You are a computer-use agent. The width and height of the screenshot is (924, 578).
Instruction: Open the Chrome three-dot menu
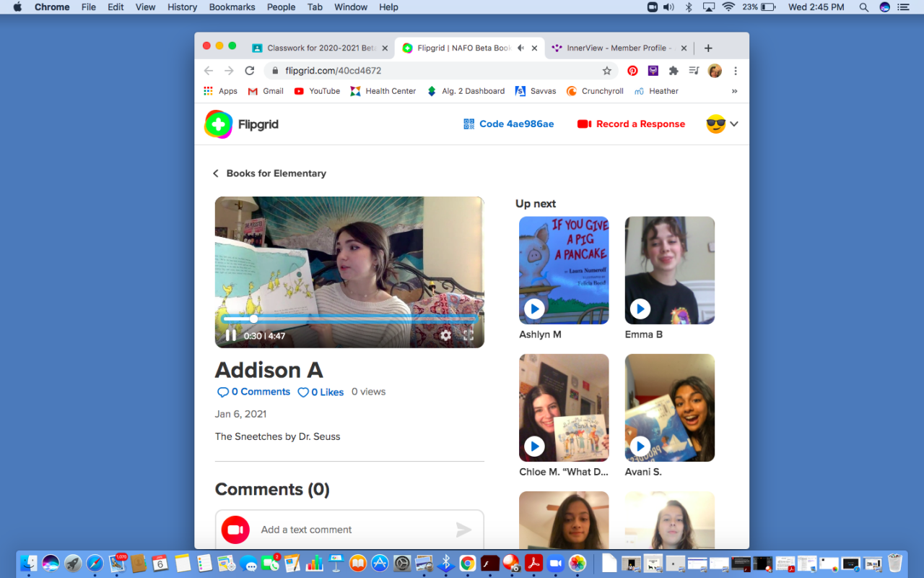[736, 71]
